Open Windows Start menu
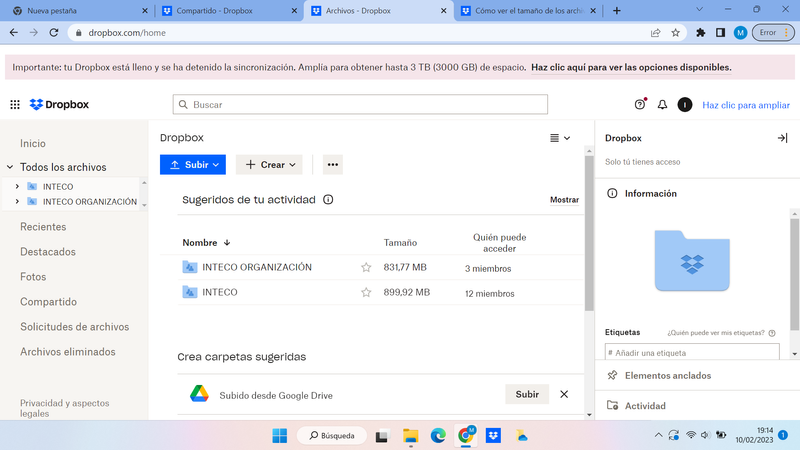 (x=280, y=436)
